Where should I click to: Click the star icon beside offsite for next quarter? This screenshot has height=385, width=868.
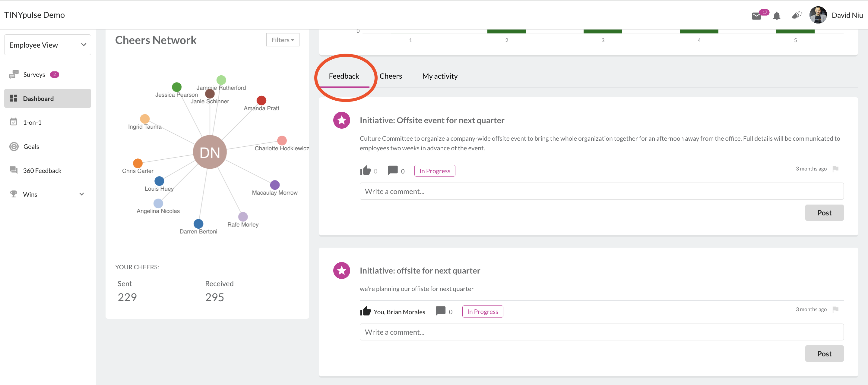(342, 270)
